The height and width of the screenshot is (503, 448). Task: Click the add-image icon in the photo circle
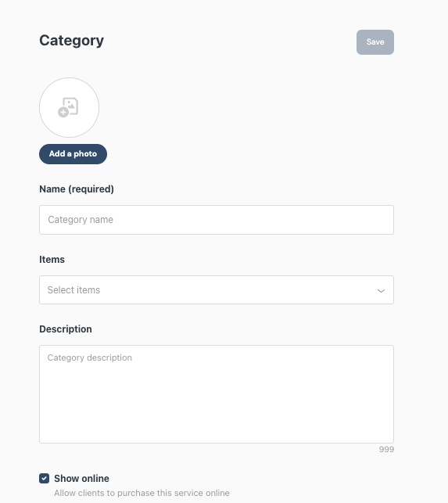tap(68, 107)
